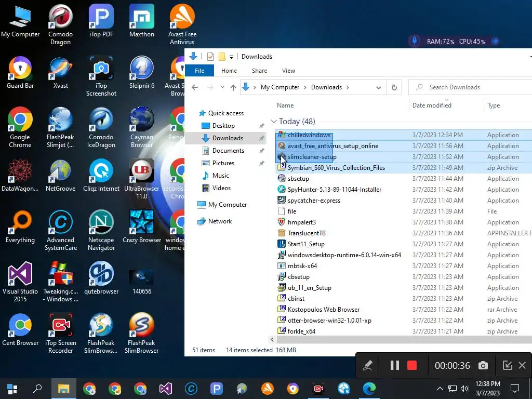Image resolution: width=532 pixels, height=399 pixels.
Task: Click the Search Downloads field
Action: tap(470, 87)
